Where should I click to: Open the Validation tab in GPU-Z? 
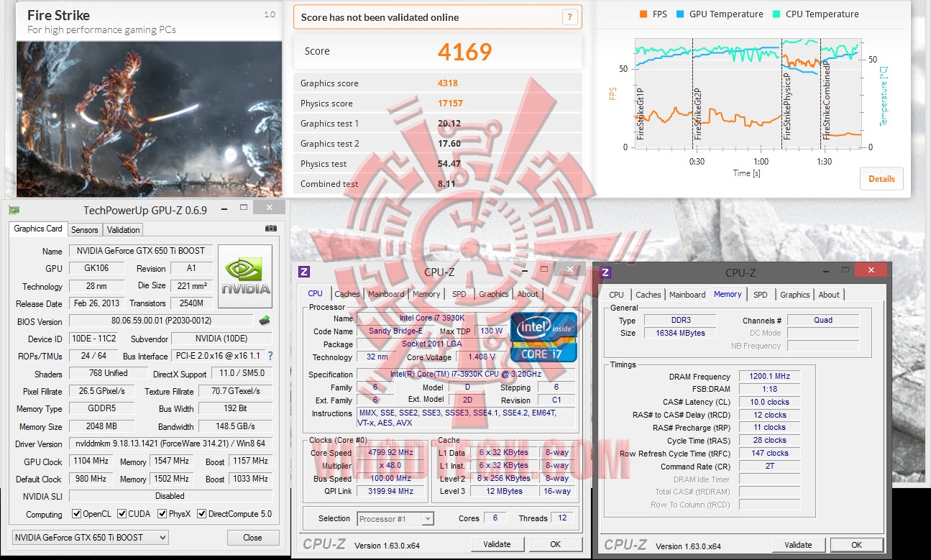tap(123, 230)
